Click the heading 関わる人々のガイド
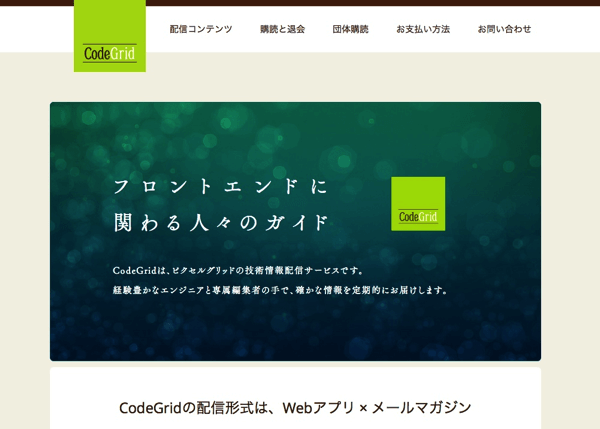600x429 pixels. coord(221,222)
